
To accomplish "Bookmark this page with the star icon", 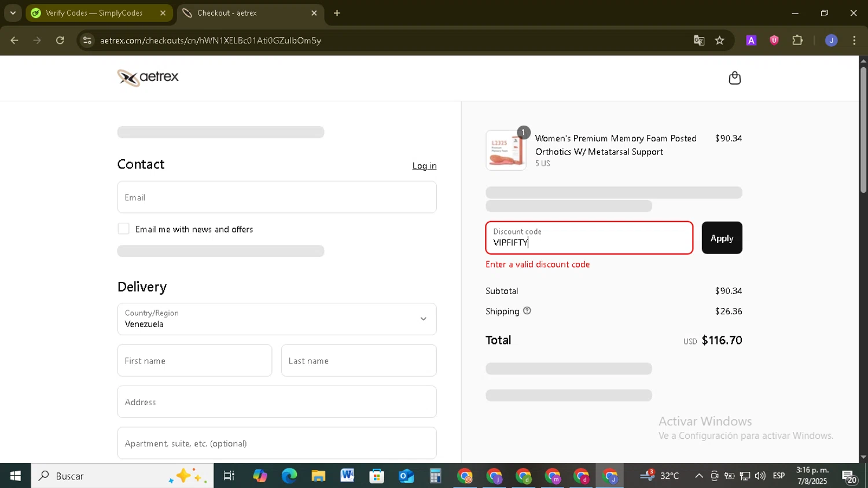I will pyautogui.click(x=719, y=41).
